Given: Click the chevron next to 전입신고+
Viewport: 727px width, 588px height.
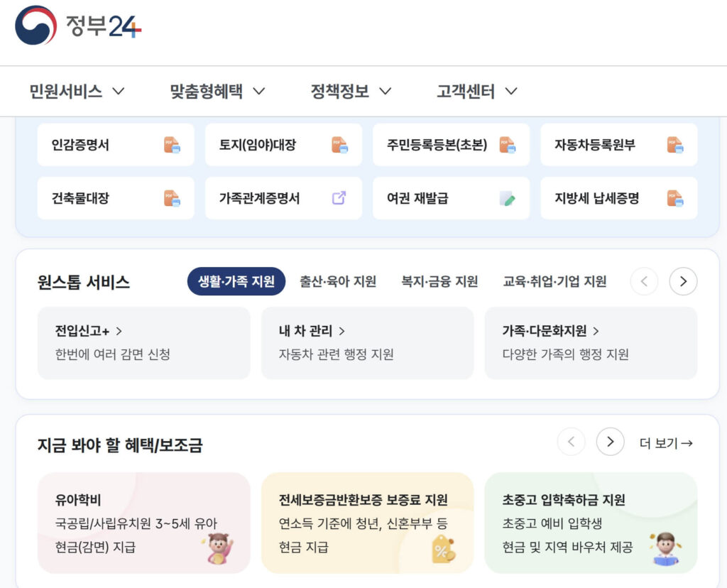Looking at the screenshot, I should [119, 331].
